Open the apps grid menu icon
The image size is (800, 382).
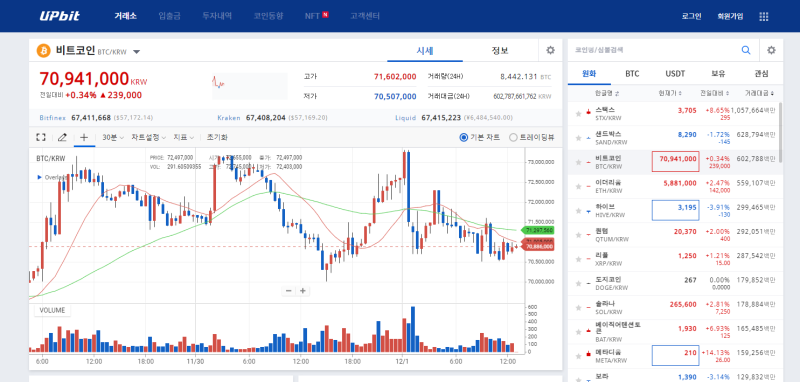tap(764, 16)
